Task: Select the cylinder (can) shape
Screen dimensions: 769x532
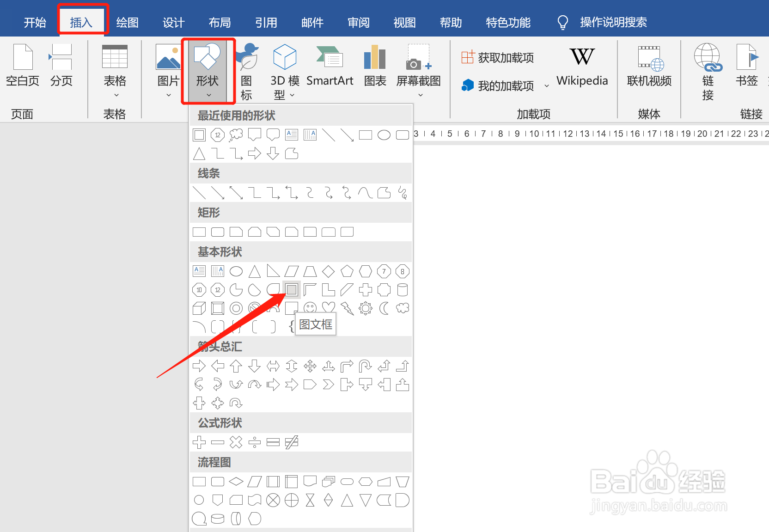Action: (403, 290)
